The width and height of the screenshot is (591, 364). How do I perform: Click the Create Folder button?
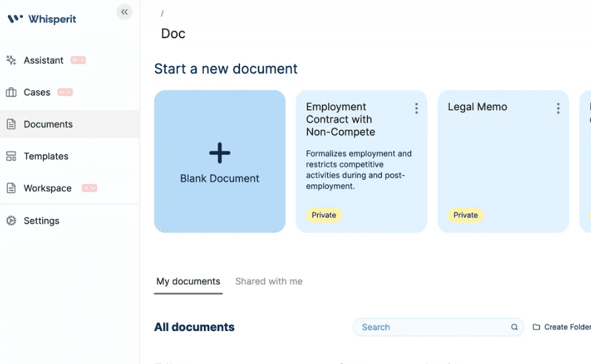[x=561, y=327]
